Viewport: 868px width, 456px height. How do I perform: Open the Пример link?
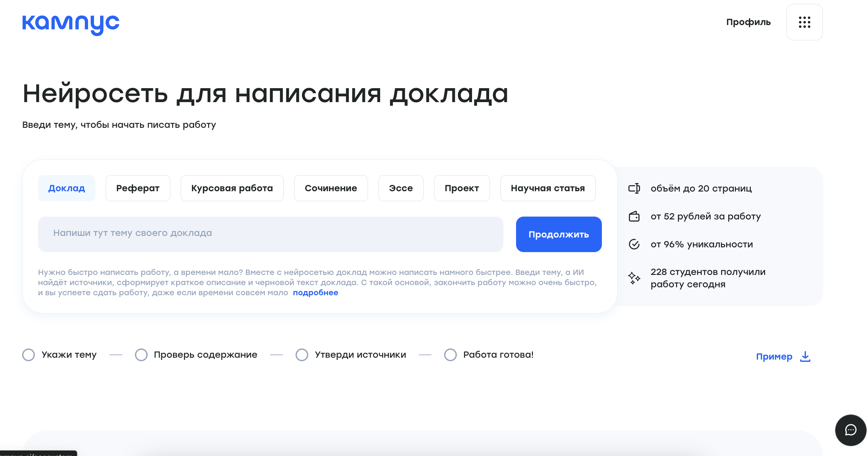click(774, 356)
